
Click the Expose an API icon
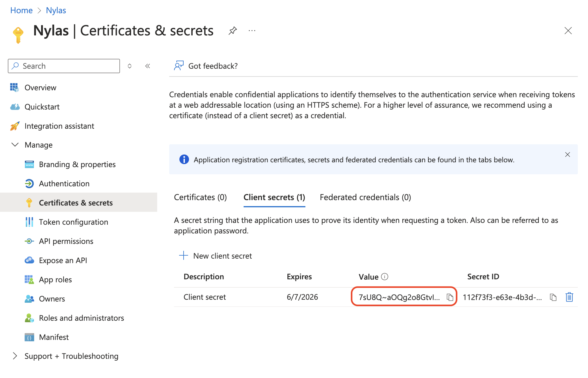[x=29, y=260]
